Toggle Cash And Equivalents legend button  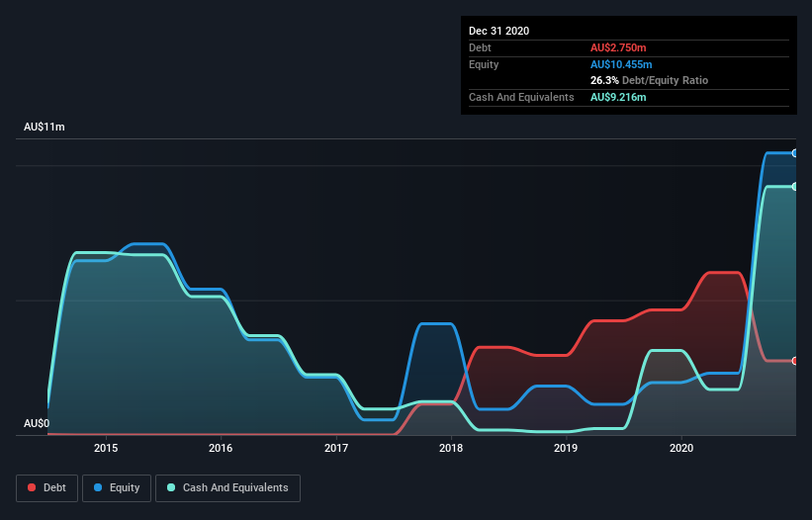tap(227, 488)
